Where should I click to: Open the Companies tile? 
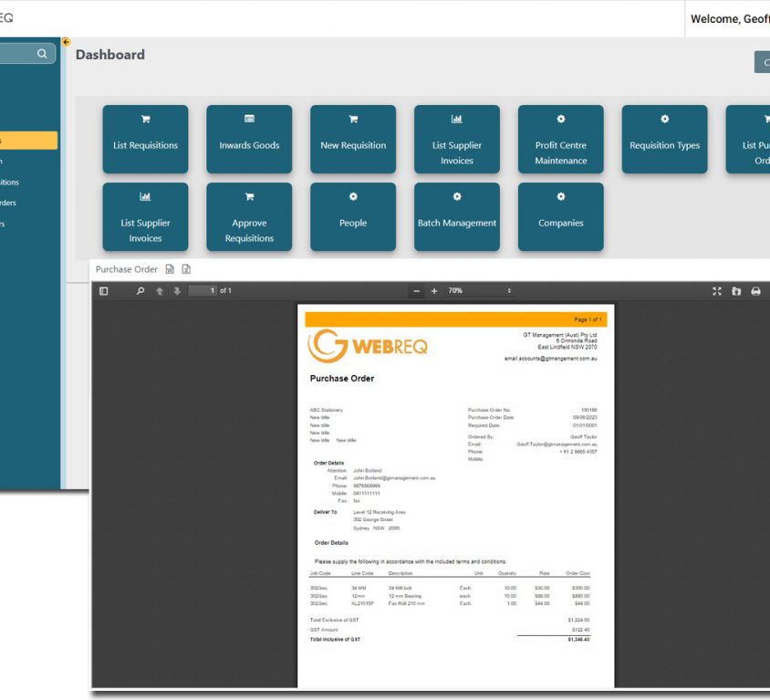point(561,216)
